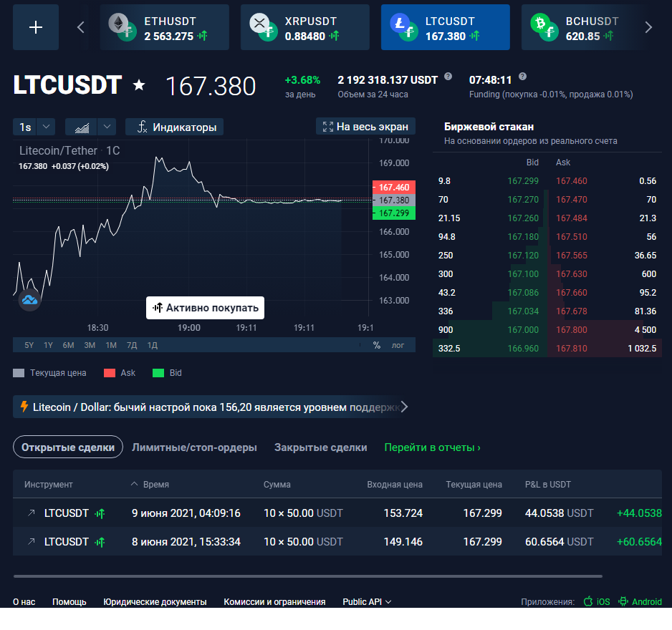Viewport: 672px width, 630px height.
Task: Click the area chart type icon
Action: click(x=82, y=127)
